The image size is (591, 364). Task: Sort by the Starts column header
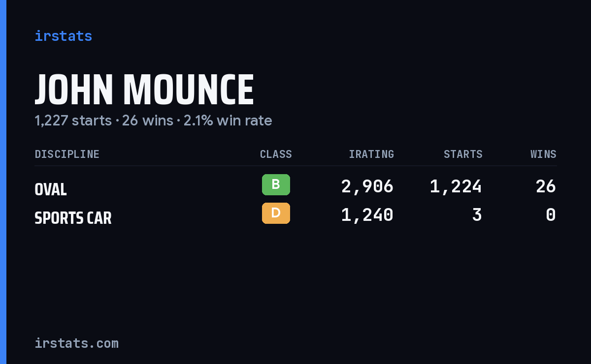pos(463,154)
